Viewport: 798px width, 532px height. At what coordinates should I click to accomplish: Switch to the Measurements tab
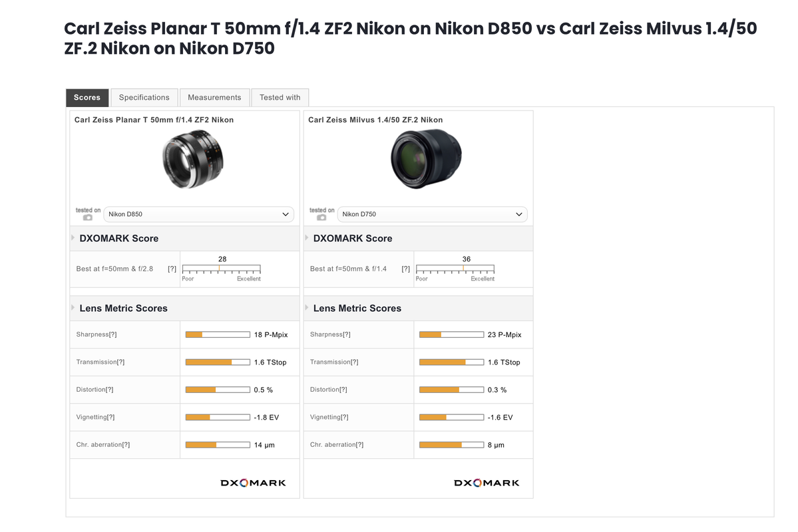(x=214, y=97)
